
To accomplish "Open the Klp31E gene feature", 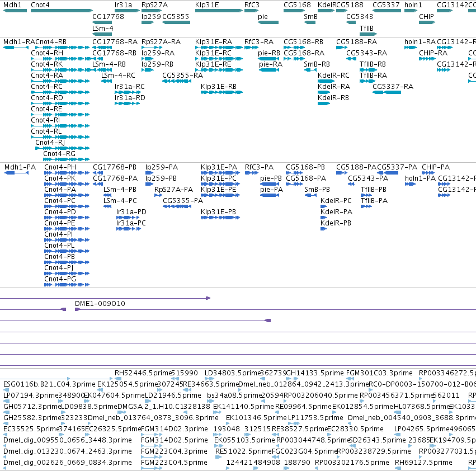I will 219,11.
